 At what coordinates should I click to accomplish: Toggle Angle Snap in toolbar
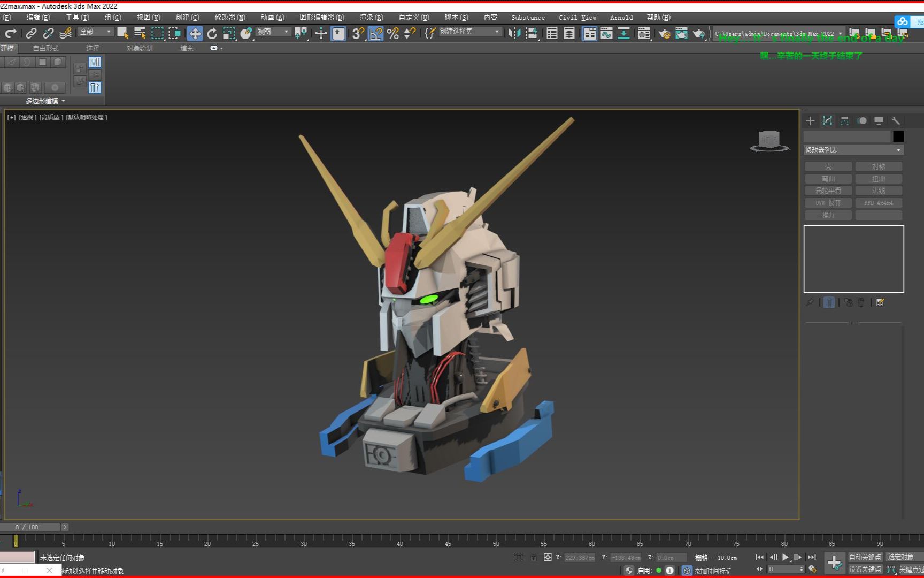tap(375, 34)
